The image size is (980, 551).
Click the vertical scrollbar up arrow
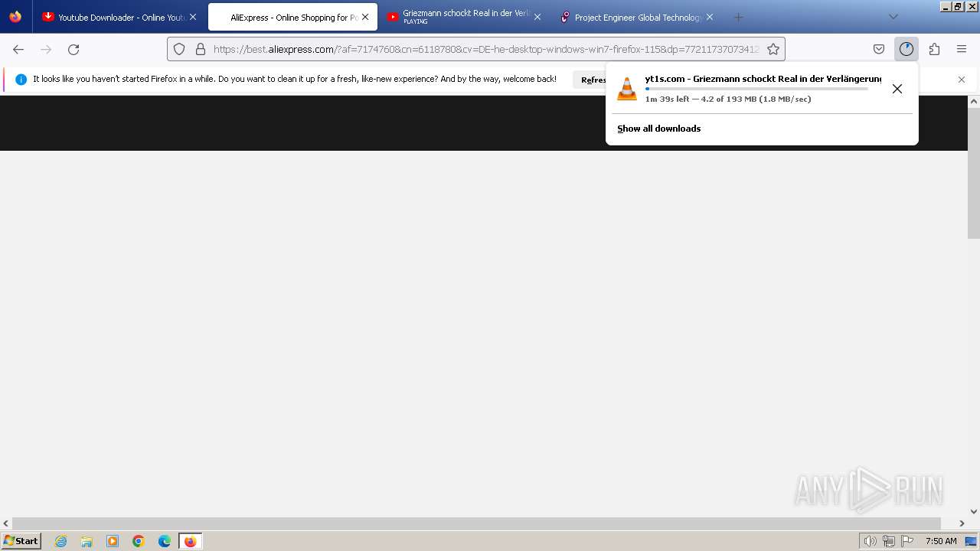pos(974,101)
